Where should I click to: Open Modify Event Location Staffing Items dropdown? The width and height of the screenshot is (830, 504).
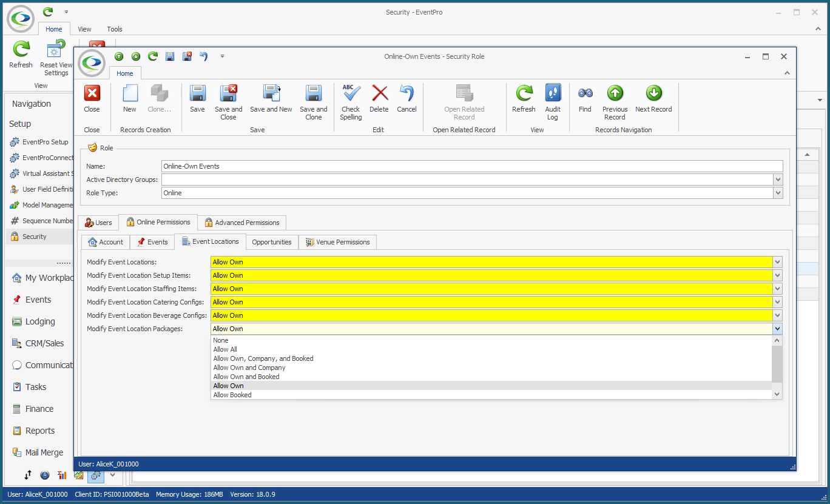click(778, 289)
